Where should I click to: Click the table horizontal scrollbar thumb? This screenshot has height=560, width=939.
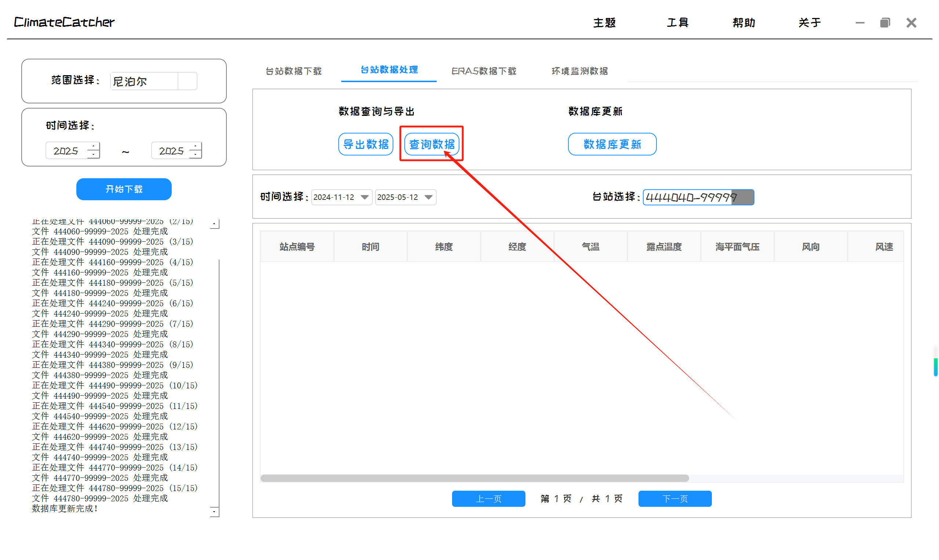pos(474,478)
